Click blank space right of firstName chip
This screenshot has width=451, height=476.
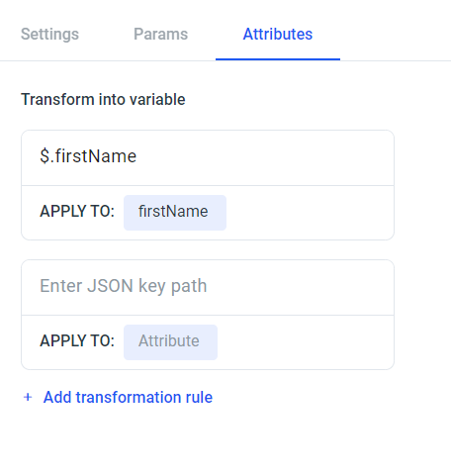(x=310, y=213)
